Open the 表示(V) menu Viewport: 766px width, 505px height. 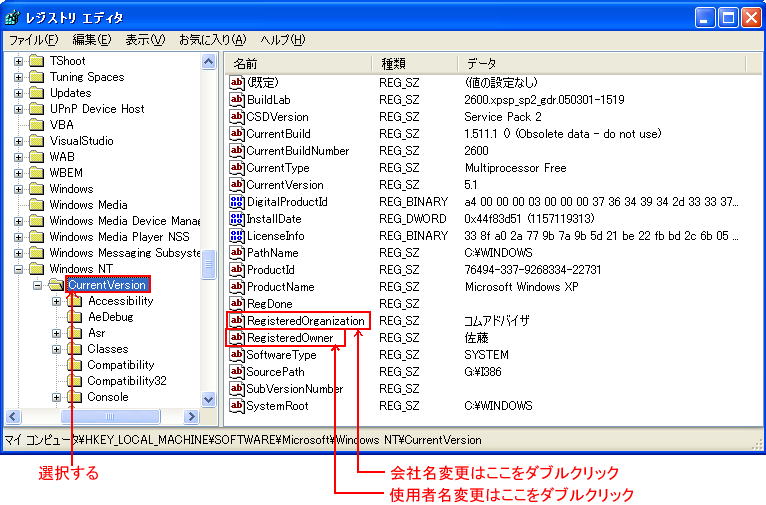(145, 40)
